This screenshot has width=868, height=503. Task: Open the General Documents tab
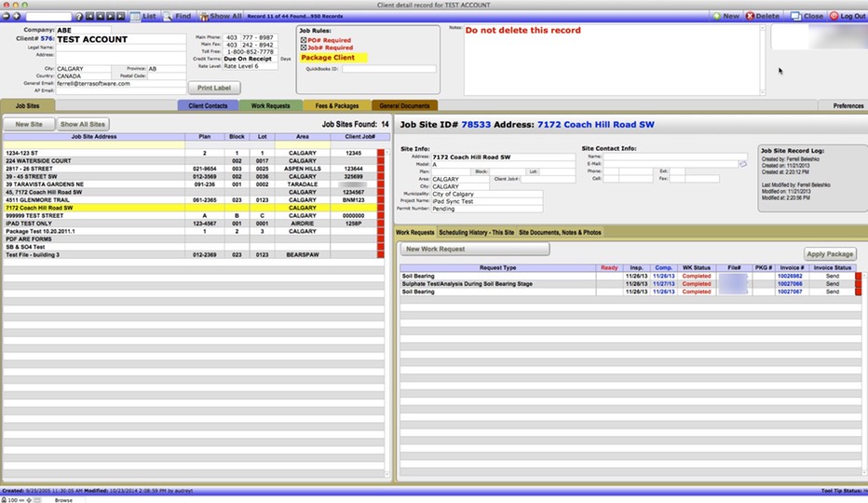tap(404, 105)
